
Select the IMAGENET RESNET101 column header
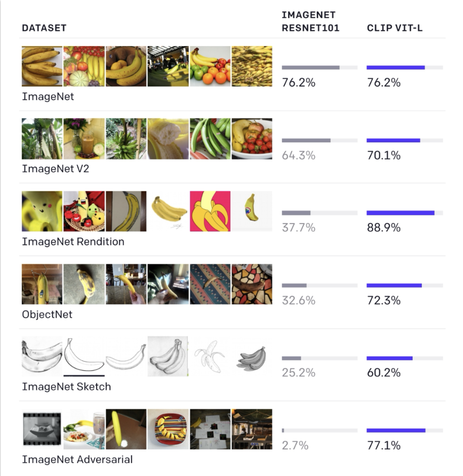coord(310,22)
